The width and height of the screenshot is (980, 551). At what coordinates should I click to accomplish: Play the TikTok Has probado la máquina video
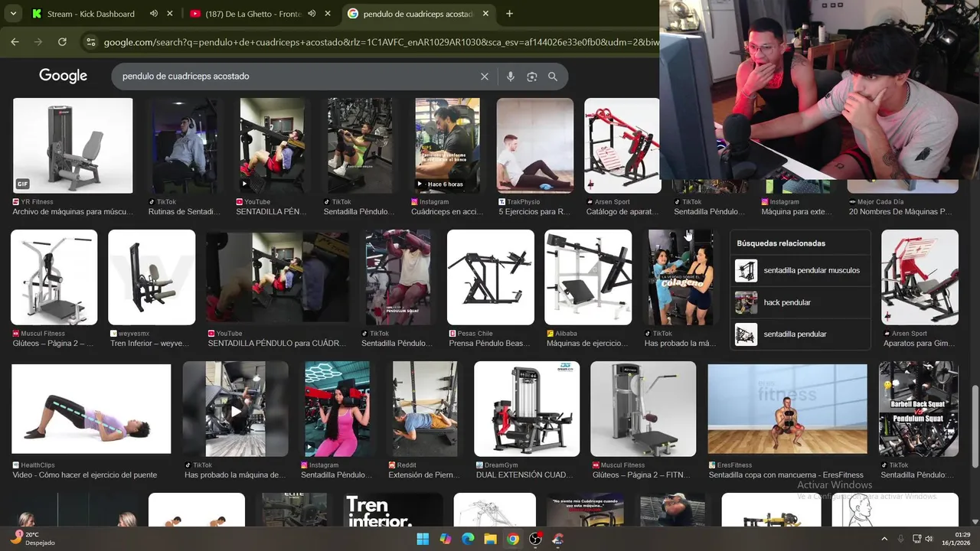click(236, 411)
